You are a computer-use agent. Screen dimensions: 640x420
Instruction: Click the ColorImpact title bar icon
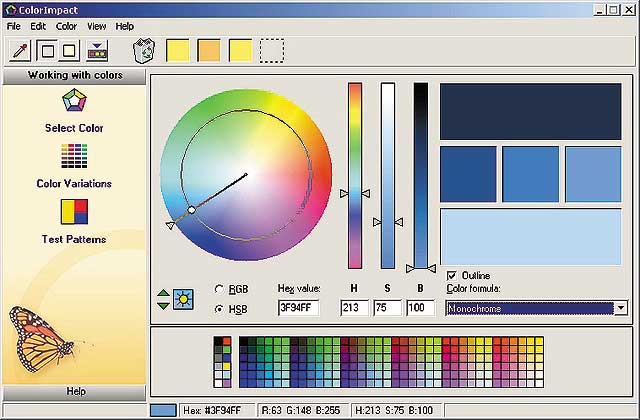click(x=11, y=10)
